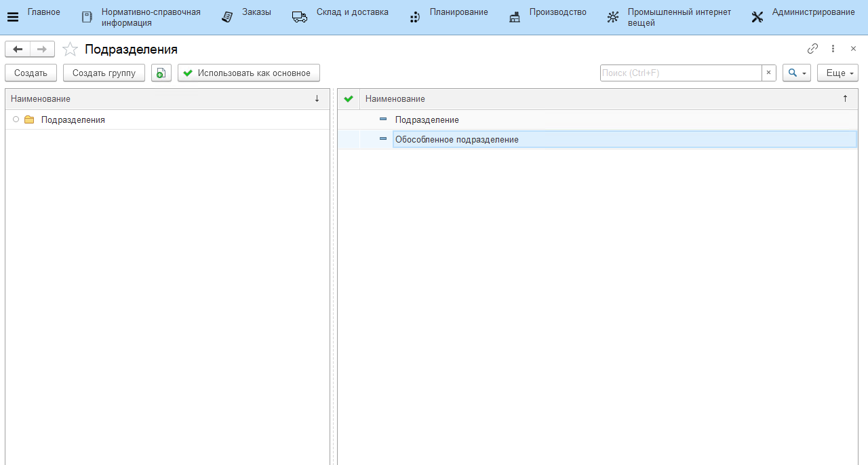Click the Создать группу button
Image resolution: width=868 pixels, height=465 pixels.
[104, 73]
